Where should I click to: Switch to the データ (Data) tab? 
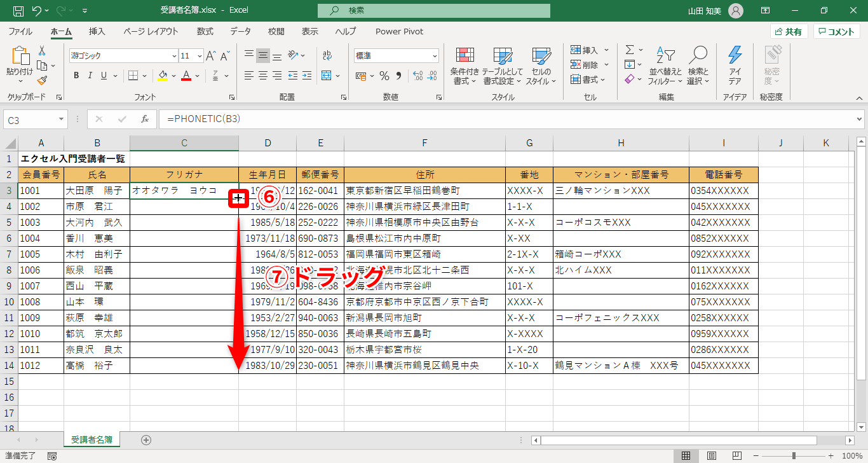(x=240, y=31)
